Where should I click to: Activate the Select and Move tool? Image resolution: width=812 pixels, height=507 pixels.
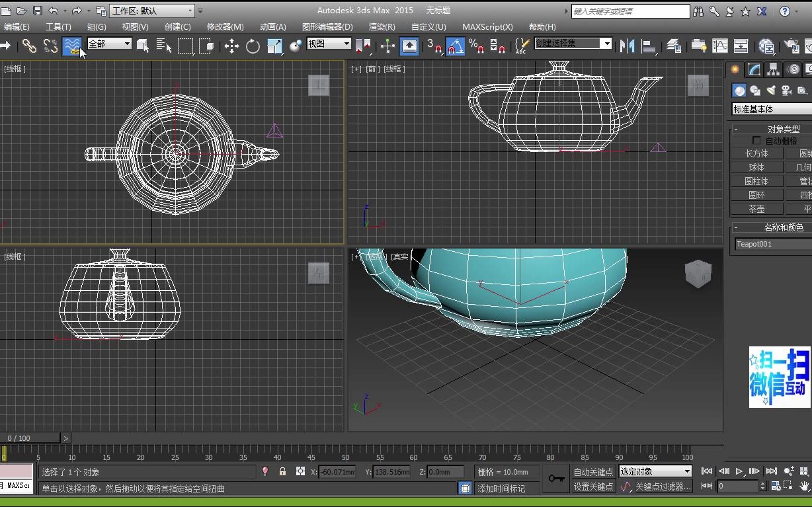click(231, 46)
